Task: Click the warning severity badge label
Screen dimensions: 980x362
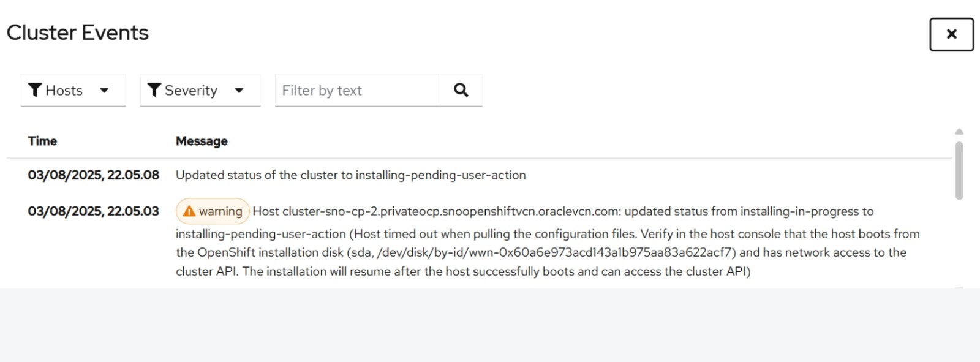Action: [x=213, y=211]
